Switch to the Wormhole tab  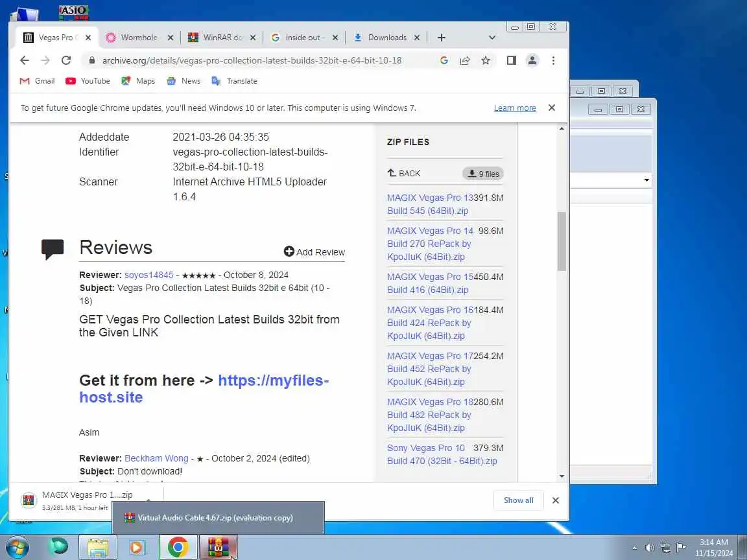pyautogui.click(x=139, y=38)
